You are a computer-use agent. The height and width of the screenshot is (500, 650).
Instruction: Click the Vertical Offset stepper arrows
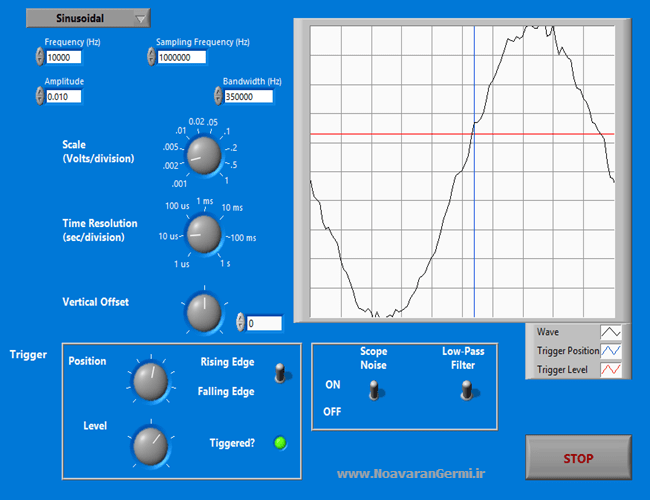point(240,322)
